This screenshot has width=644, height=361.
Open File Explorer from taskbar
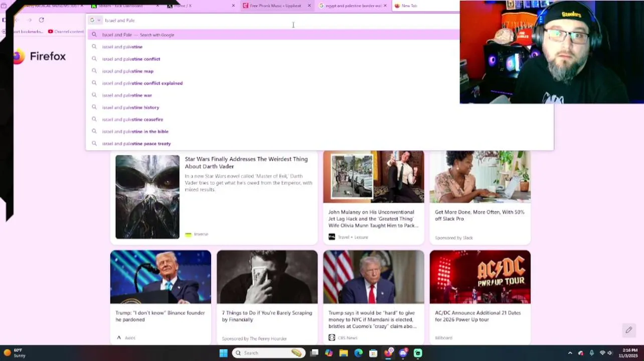pyautogui.click(x=344, y=353)
